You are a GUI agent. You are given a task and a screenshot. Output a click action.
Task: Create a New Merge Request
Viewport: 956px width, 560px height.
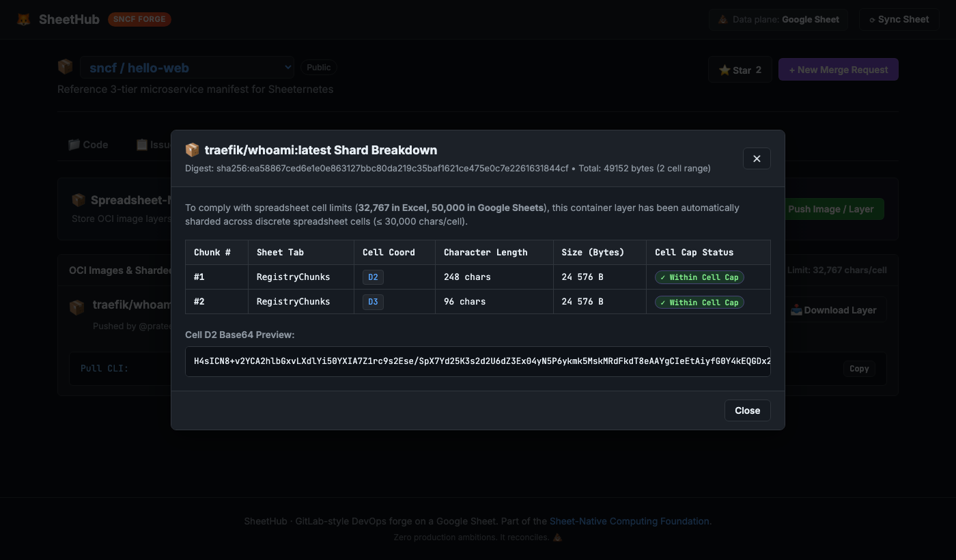pyautogui.click(x=839, y=70)
